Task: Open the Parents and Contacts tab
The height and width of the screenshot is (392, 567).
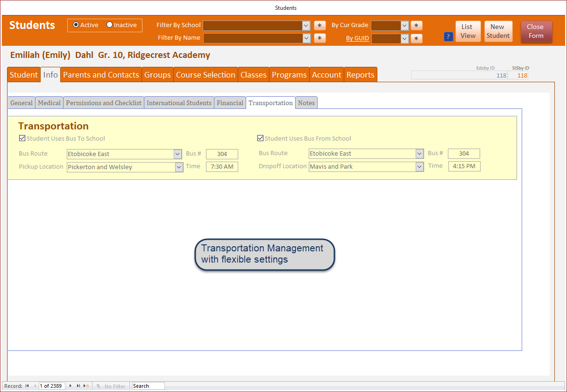Action: tap(101, 75)
